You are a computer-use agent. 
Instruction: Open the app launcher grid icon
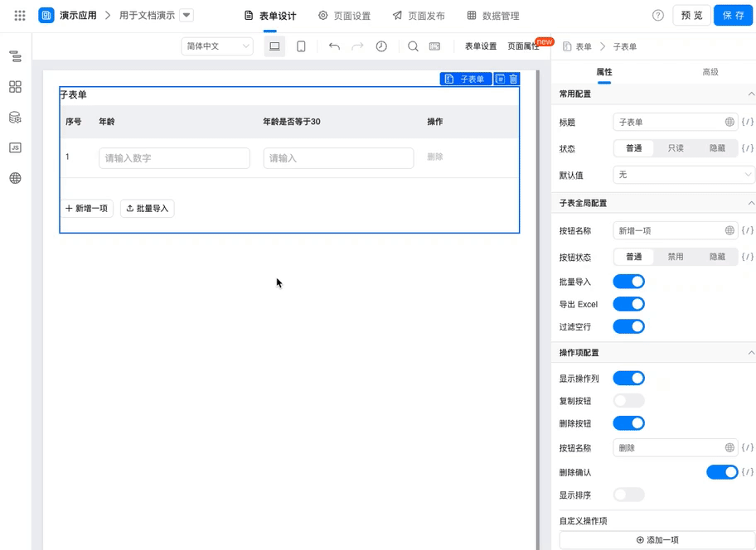pyautogui.click(x=20, y=16)
